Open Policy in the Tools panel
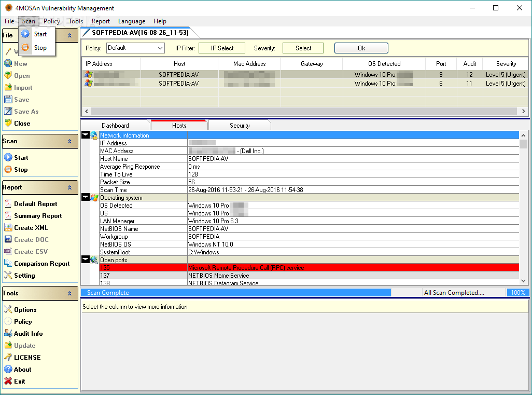Screen dimensions: 532x395 pos(18,322)
